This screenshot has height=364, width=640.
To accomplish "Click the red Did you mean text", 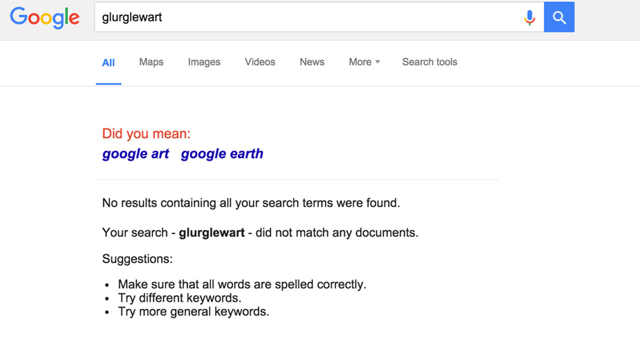I will [x=146, y=133].
